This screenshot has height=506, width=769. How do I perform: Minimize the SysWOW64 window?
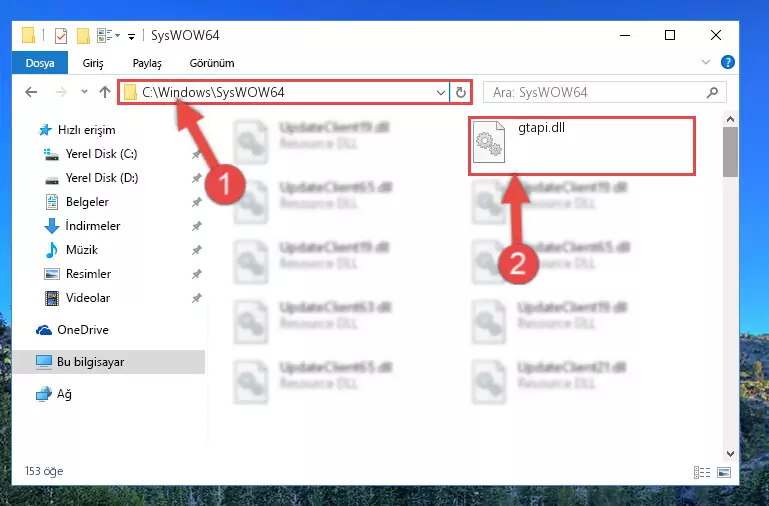(625, 35)
